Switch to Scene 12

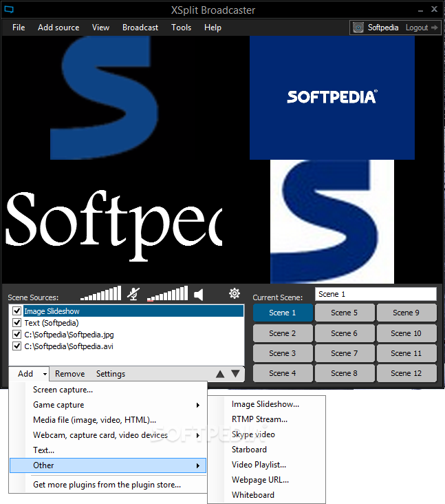pos(406,373)
